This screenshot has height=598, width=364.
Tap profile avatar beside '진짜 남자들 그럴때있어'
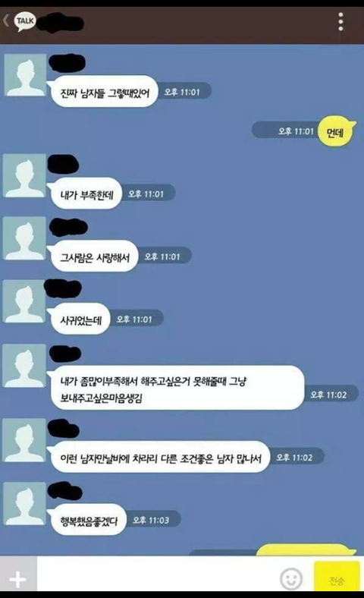pyautogui.click(x=25, y=74)
